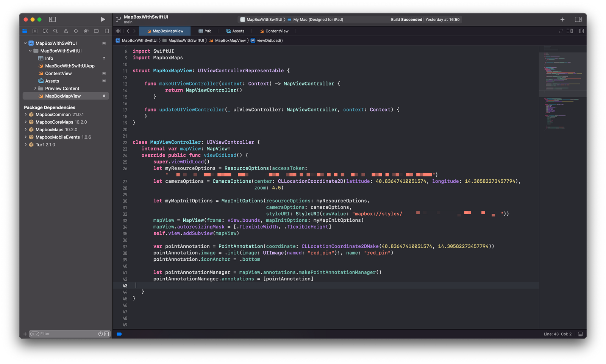
Task: Run the project with the play button
Action: (x=103, y=19)
